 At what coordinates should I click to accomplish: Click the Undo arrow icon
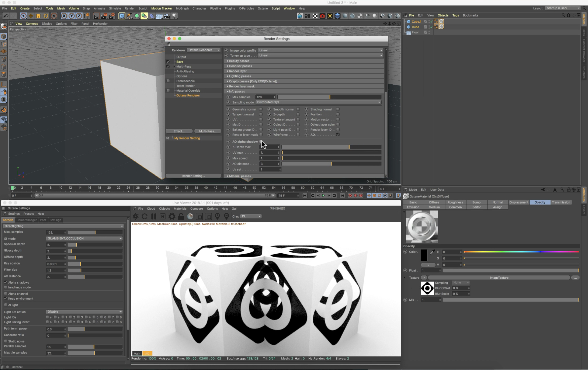6,16
